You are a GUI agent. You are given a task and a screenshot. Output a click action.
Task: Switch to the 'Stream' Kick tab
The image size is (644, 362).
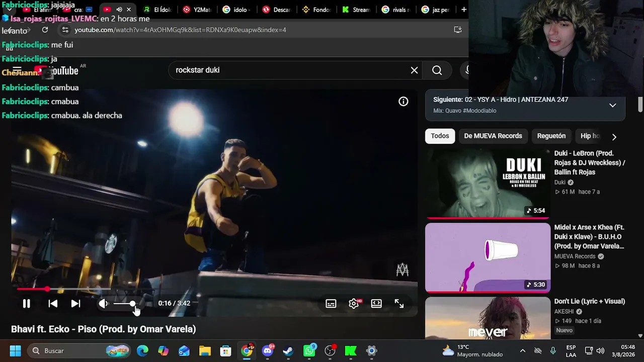click(x=356, y=10)
